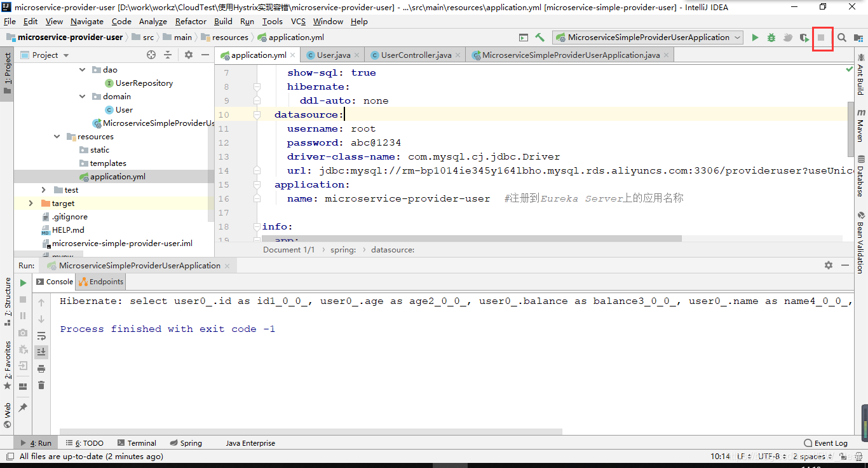Open the TODO tool window
This screenshot has width=868, height=468.
point(85,443)
